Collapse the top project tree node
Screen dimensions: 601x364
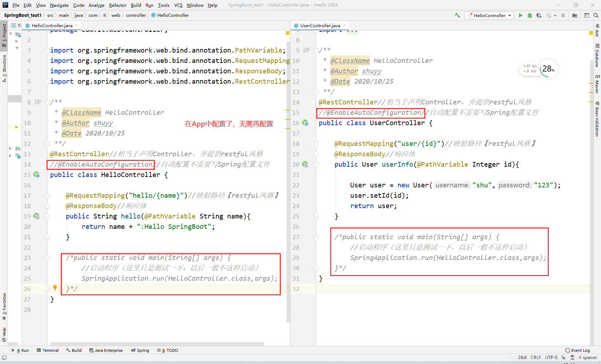pos(11,34)
